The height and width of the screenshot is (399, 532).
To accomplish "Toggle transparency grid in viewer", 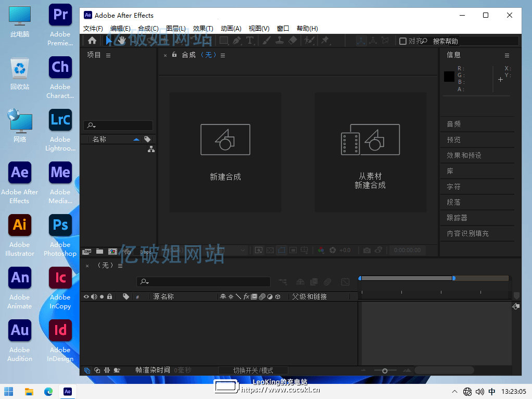I will pyautogui.click(x=270, y=250).
